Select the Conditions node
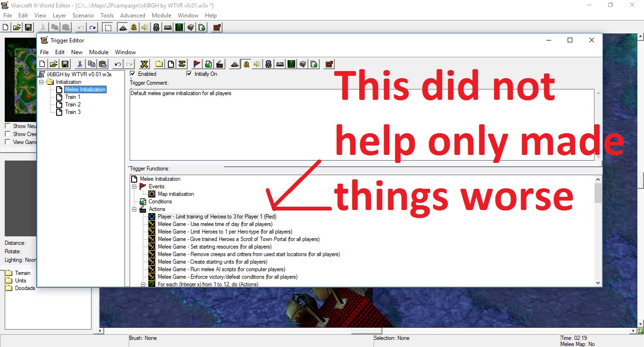Viewport: 644px width, 347px height. pyautogui.click(x=160, y=202)
